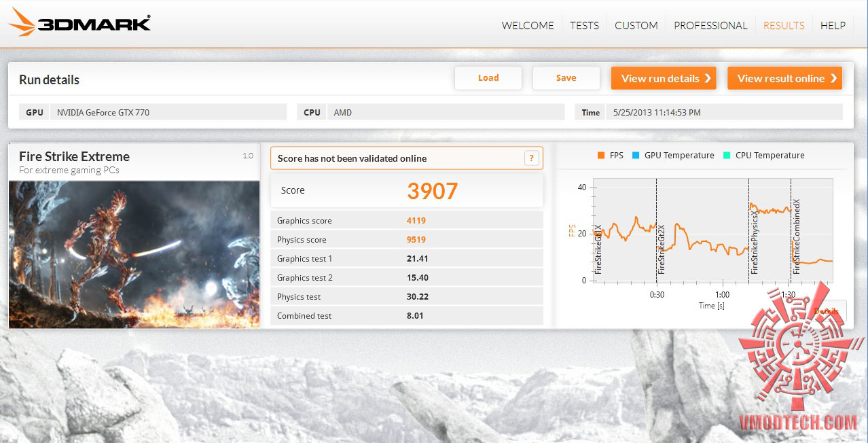
Task: Select the Physics test row
Action: pos(407,297)
